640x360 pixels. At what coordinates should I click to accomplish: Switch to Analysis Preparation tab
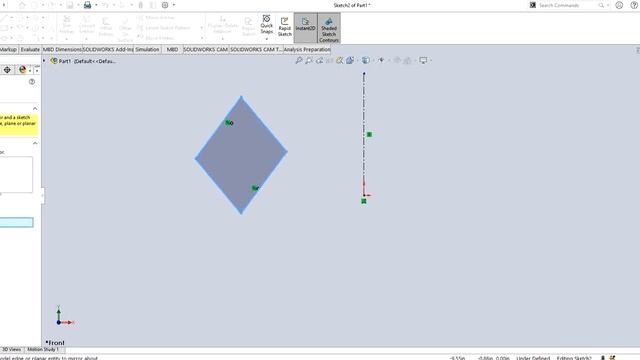coord(307,49)
